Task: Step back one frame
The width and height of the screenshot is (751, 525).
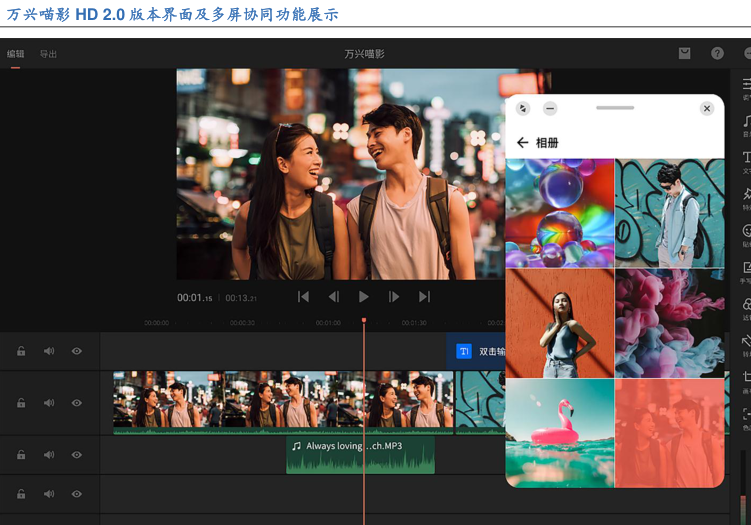Action: click(334, 297)
